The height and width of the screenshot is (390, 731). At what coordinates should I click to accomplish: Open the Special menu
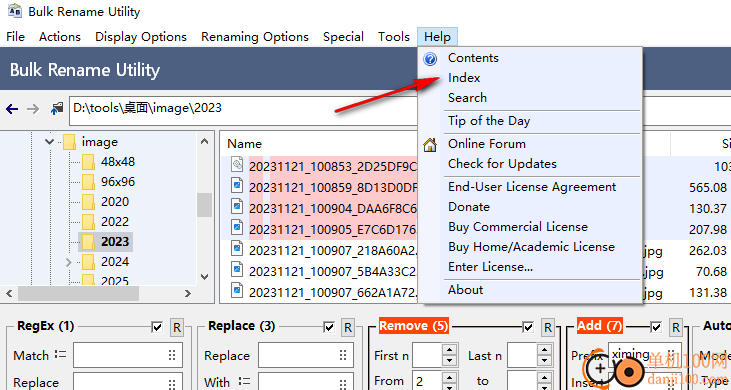(x=343, y=37)
